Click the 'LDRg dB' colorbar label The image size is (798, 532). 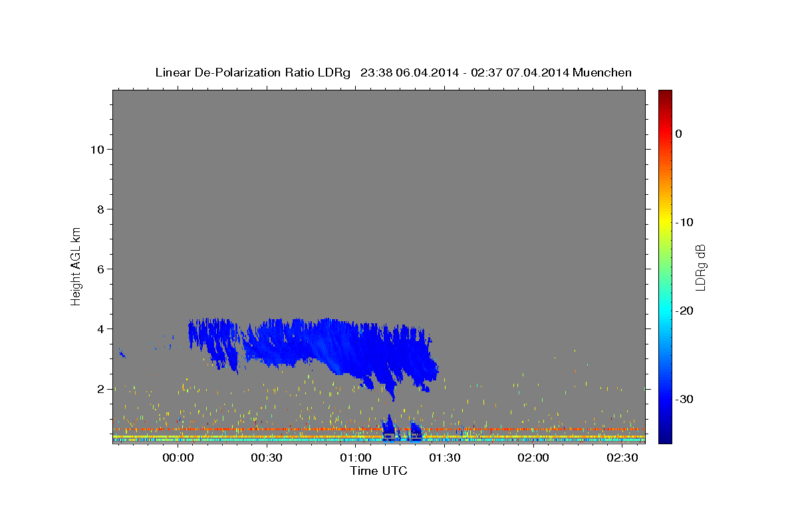[700, 267]
